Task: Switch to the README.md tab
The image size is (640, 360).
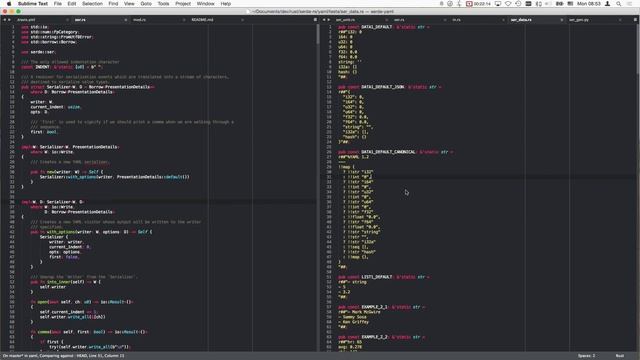Action: pyautogui.click(x=202, y=20)
